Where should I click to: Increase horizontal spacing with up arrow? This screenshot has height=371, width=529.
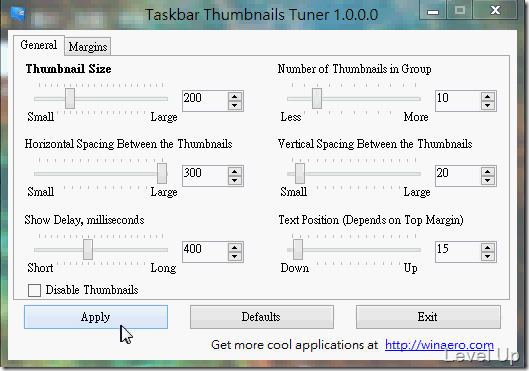[x=235, y=172]
